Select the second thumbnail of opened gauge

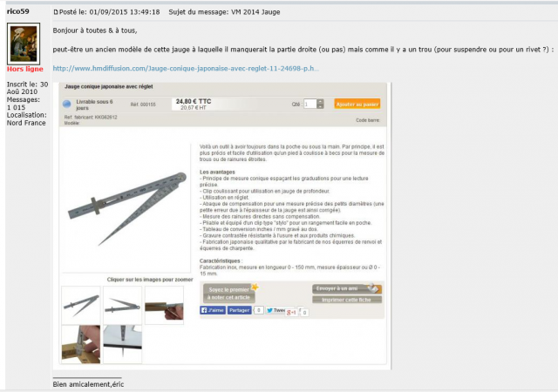122,305
